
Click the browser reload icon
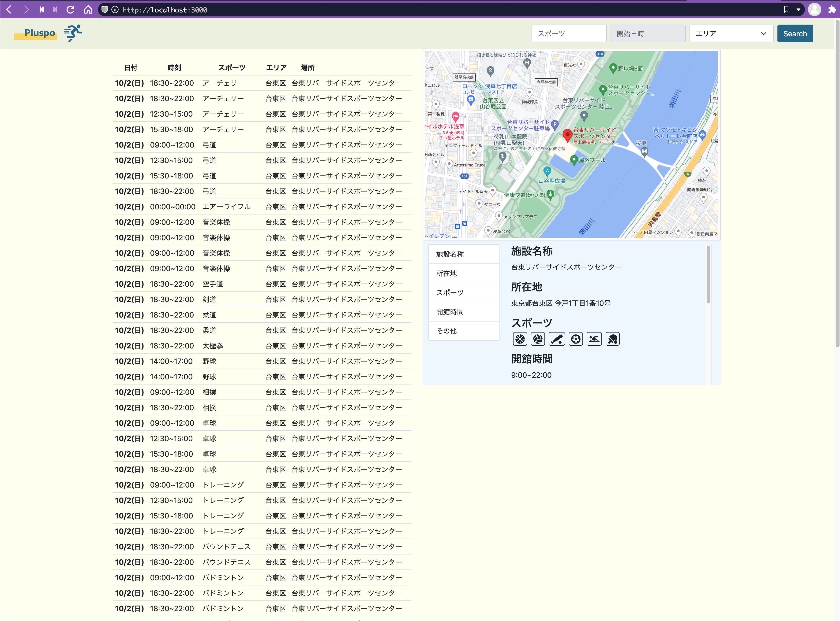coord(70,10)
